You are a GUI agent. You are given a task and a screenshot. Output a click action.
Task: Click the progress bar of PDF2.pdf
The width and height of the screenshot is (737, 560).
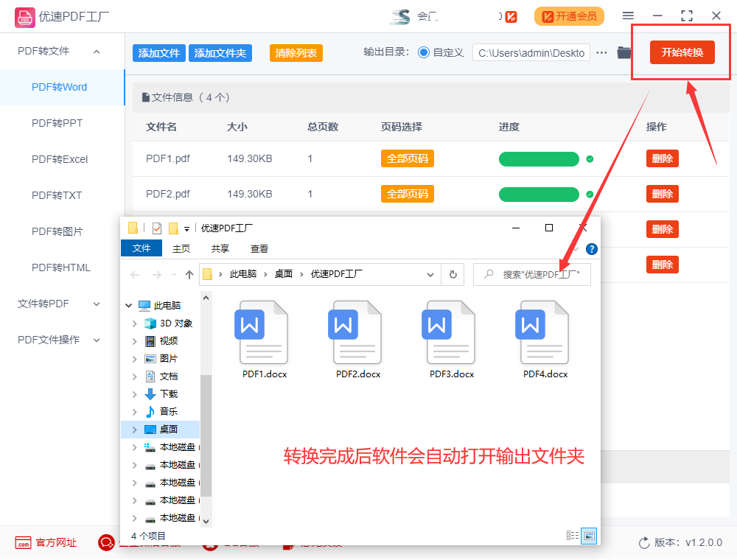(x=539, y=194)
